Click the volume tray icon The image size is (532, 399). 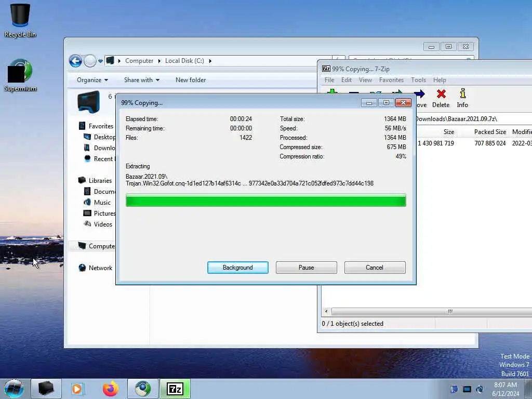[480, 389]
